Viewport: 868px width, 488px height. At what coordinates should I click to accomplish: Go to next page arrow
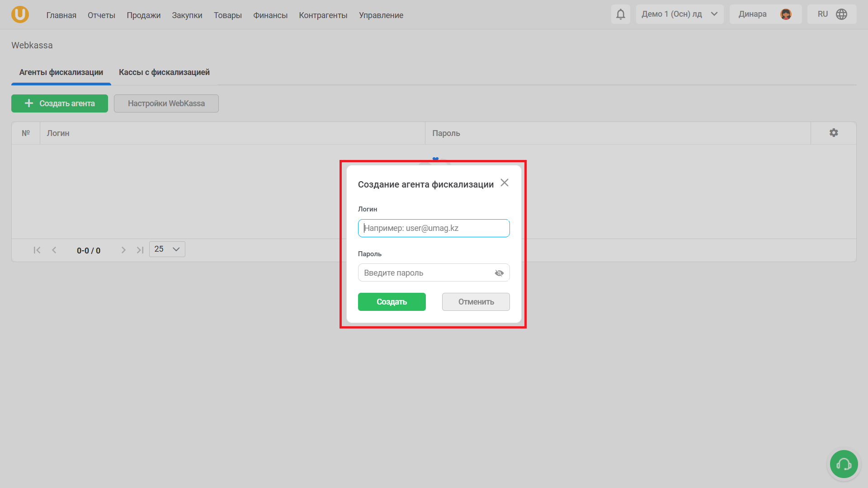(123, 250)
